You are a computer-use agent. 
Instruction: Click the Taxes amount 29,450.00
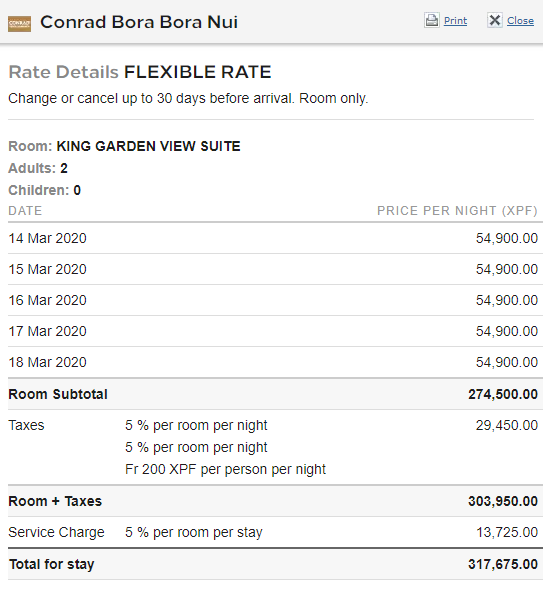click(507, 425)
